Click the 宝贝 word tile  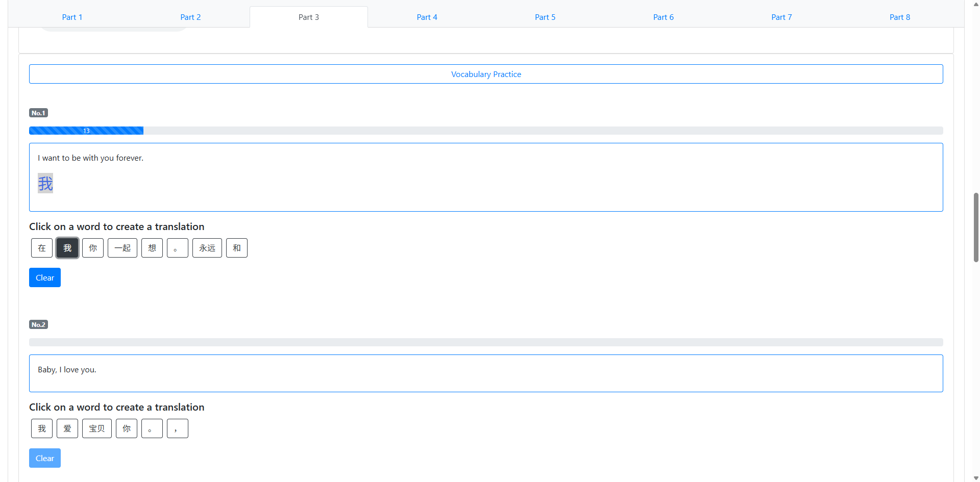click(x=97, y=428)
